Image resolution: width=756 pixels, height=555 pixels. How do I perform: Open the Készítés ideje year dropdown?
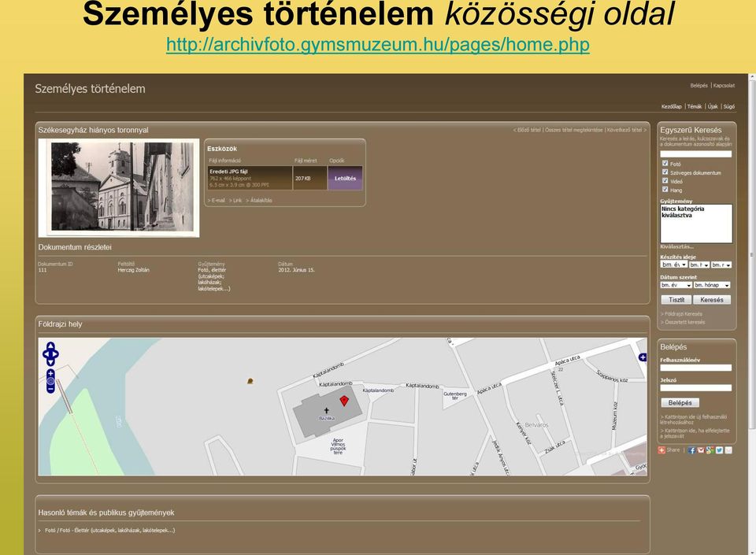pyautogui.click(x=673, y=265)
